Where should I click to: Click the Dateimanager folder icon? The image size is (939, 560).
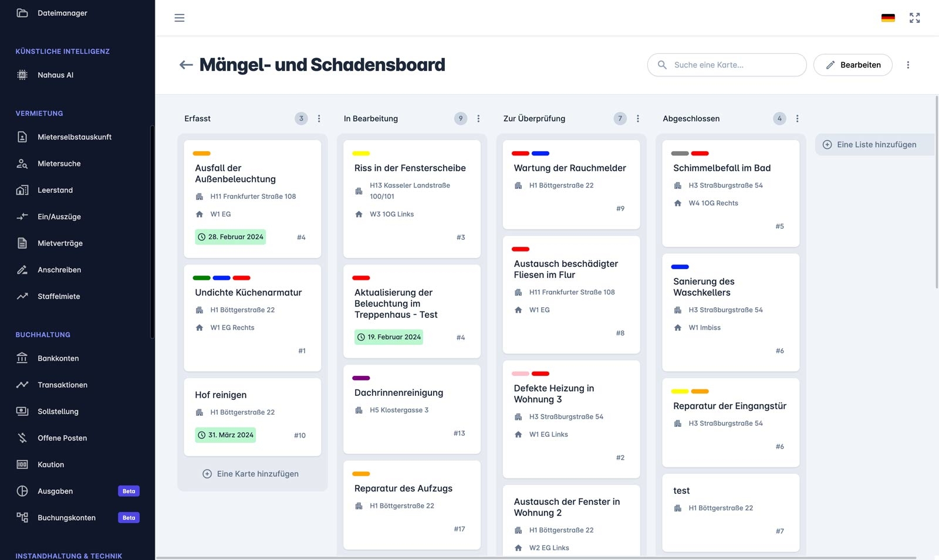(22, 13)
